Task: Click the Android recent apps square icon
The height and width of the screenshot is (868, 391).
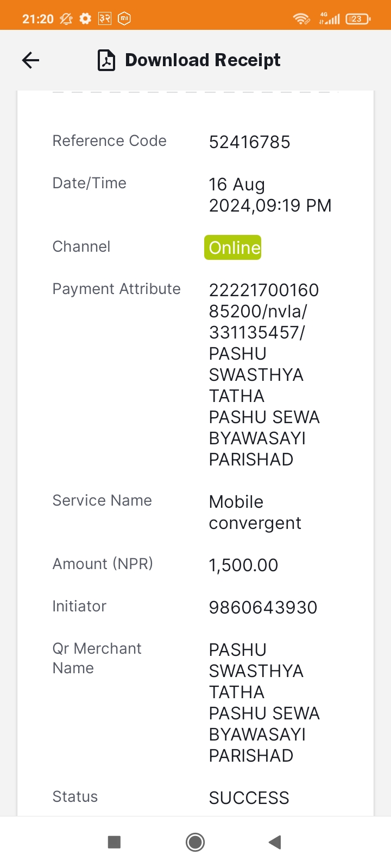Action: coord(114,842)
